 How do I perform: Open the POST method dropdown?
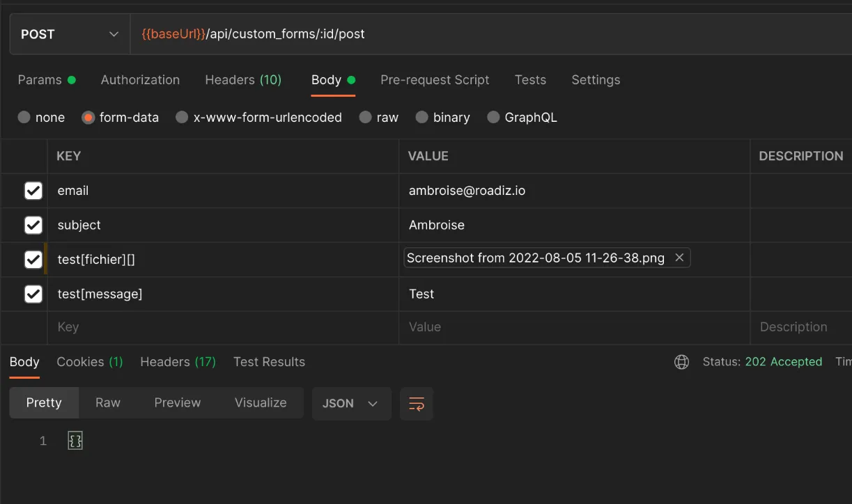tap(70, 34)
